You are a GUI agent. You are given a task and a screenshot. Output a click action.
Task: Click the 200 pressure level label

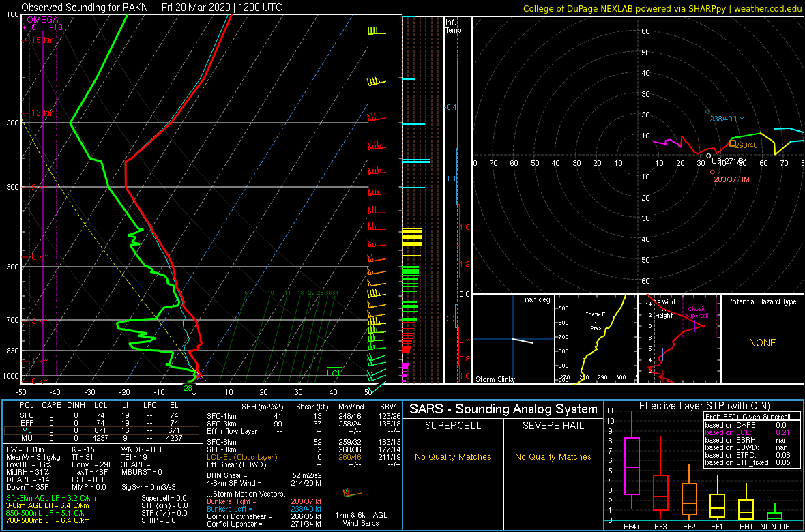click(x=11, y=123)
